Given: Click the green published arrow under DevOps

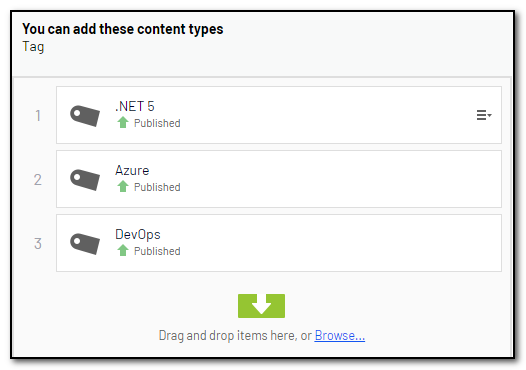Looking at the screenshot, I should (123, 251).
